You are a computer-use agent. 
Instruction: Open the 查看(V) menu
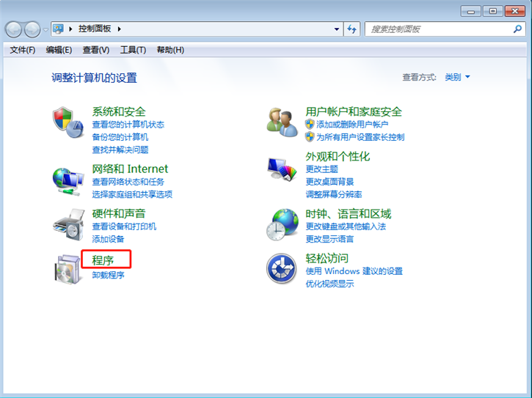(x=96, y=50)
